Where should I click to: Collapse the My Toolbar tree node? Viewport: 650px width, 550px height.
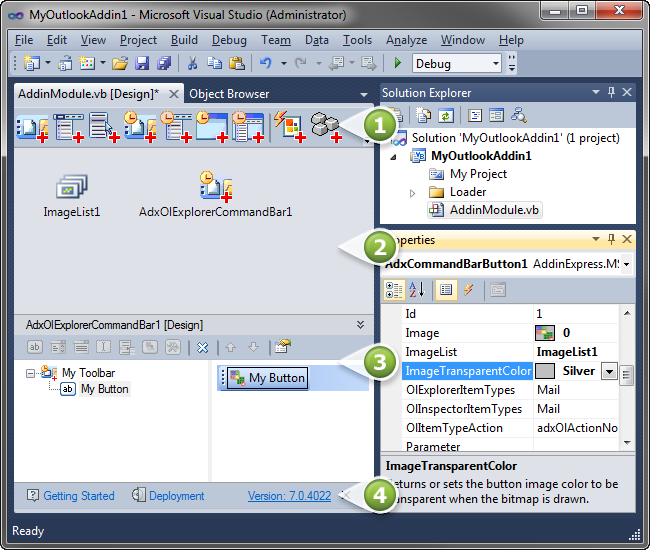[x=30, y=373]
